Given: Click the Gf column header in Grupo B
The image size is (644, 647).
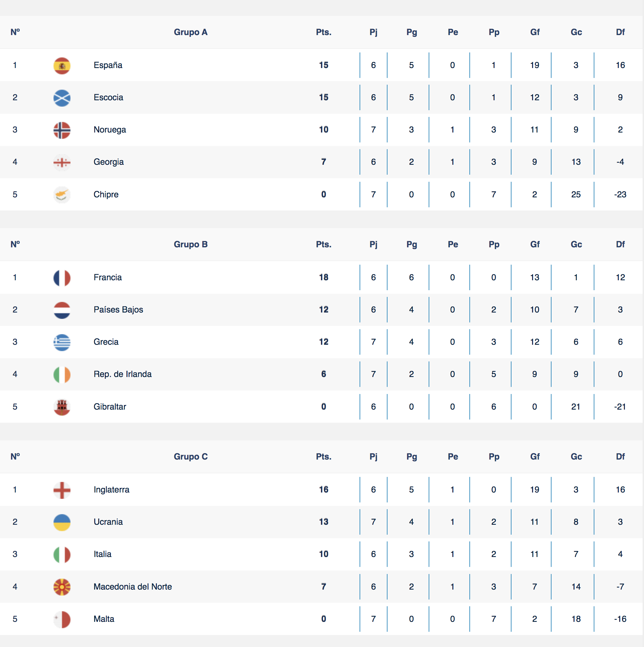Looking at the screenshot, I should click(x=535, y=244).
